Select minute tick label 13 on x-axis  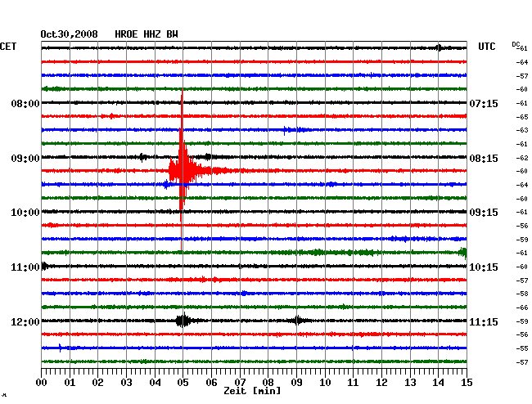(x=410, y=382)
